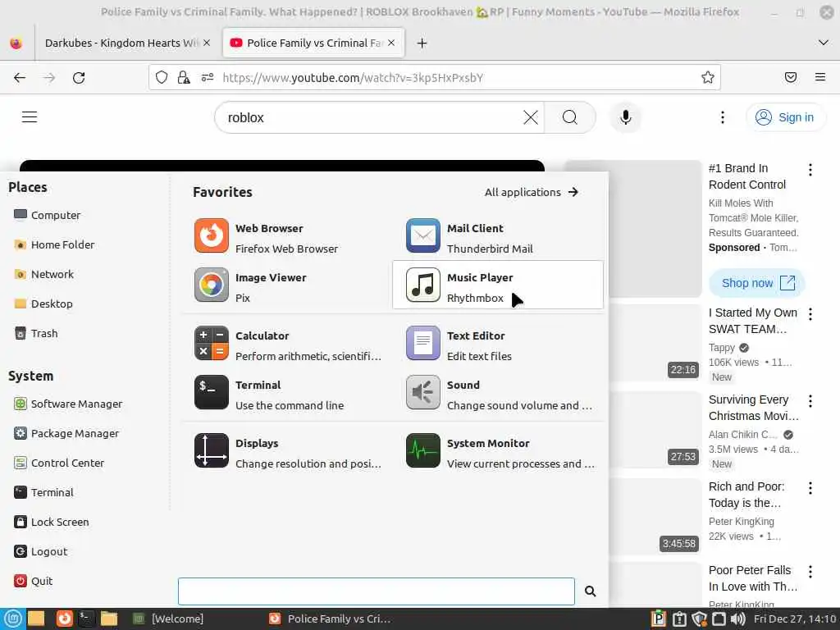
Task: Open site permissions icon in URL bar
Action: point(208,78)
